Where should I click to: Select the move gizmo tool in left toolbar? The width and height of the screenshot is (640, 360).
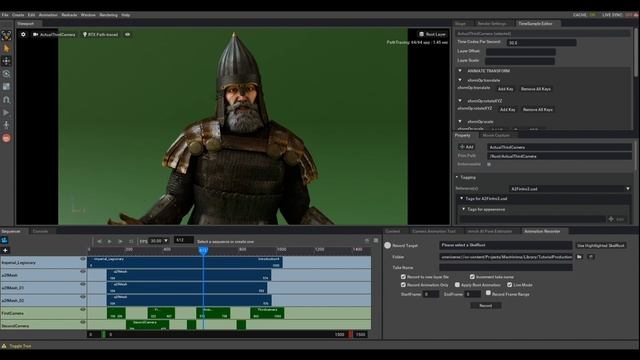(6, 61)
